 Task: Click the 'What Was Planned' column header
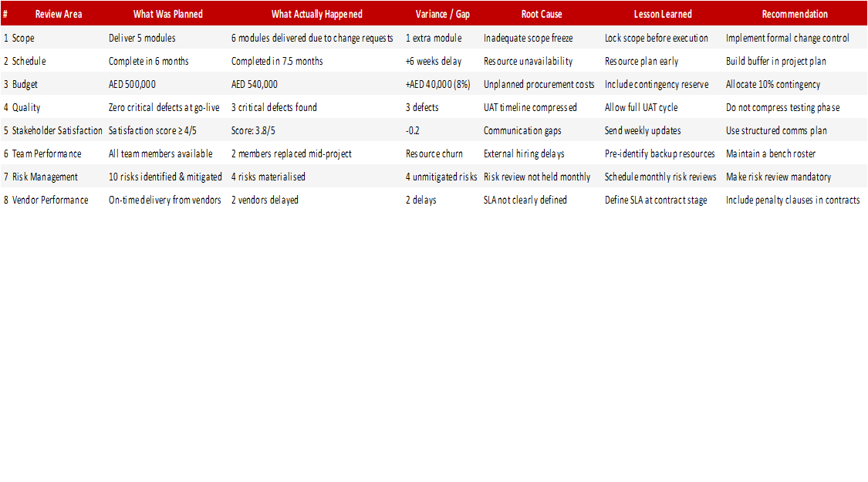pos(167,15)
